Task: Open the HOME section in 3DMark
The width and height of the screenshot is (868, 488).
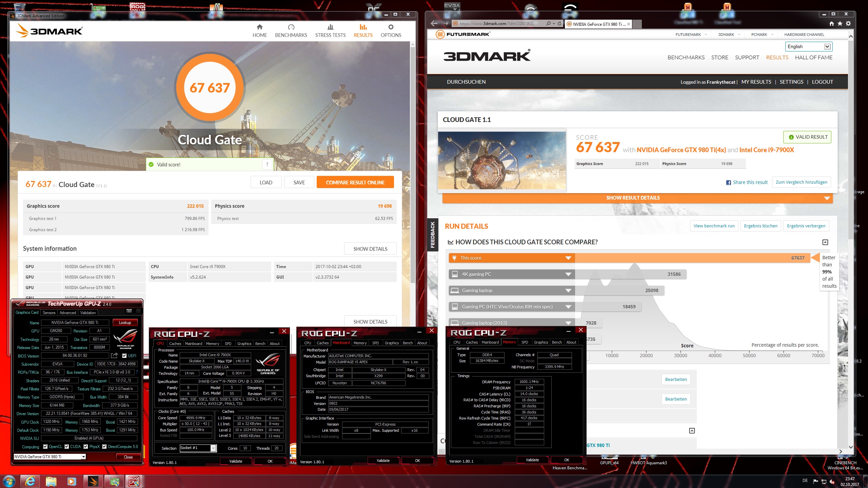Action: click(x=259, y=31)
